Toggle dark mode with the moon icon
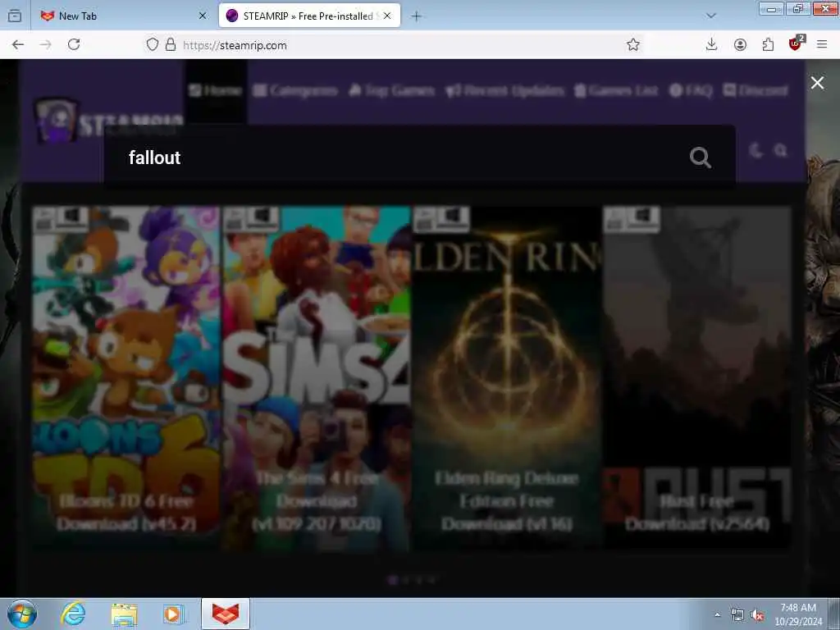 [x=756, y=151]
